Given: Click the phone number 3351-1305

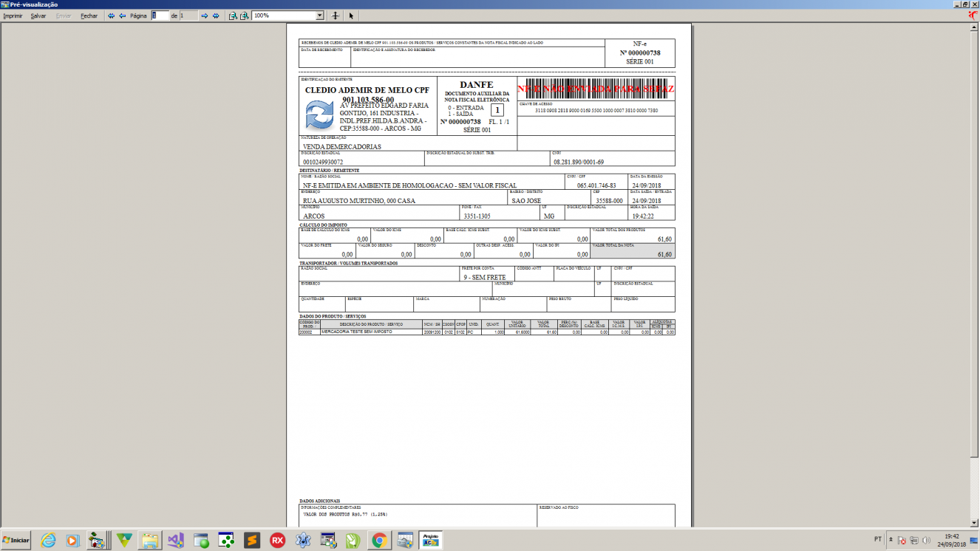Looking at the screenshot, I should point(477,216).
